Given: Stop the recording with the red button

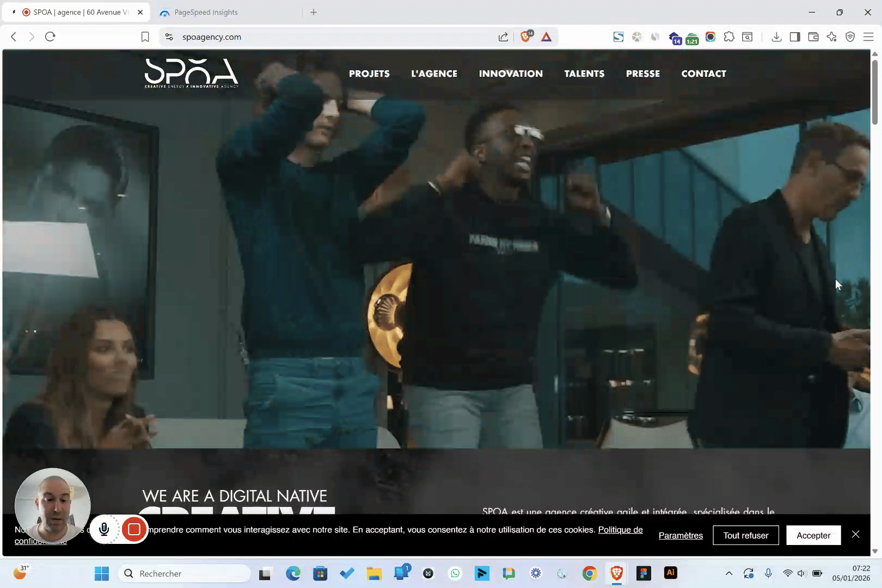Looking at the screenshot, I should click(x=134, y=529).
